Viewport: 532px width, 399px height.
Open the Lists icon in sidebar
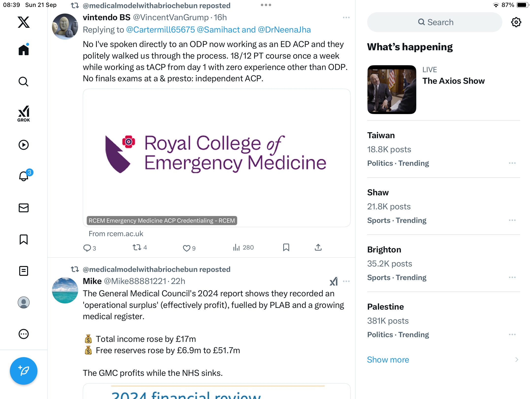tap(24, 271)
